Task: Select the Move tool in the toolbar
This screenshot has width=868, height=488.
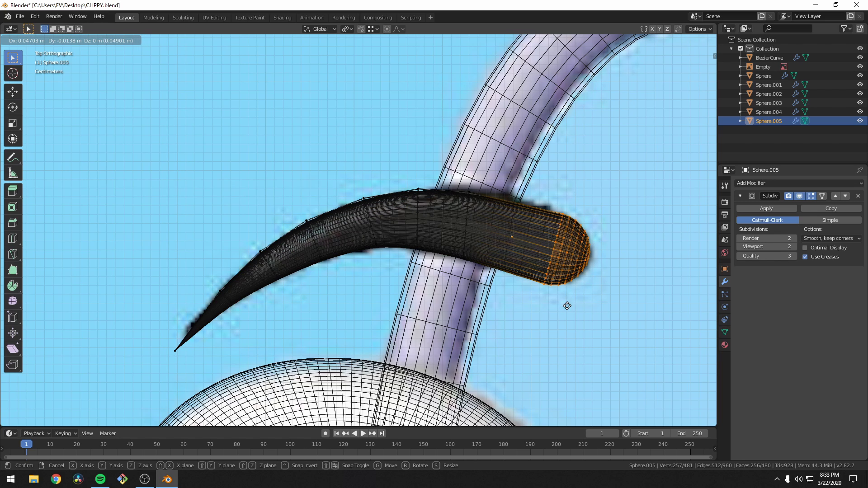Action: point(13,91)
